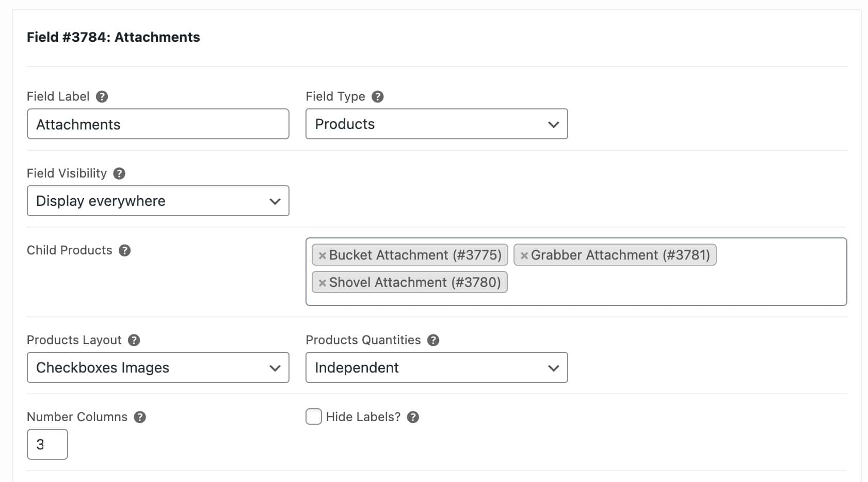Select the Field #3784: Attachments heading
Image resolution: width=868 pixels, height=482 pixels.
(x=114, y=37)
